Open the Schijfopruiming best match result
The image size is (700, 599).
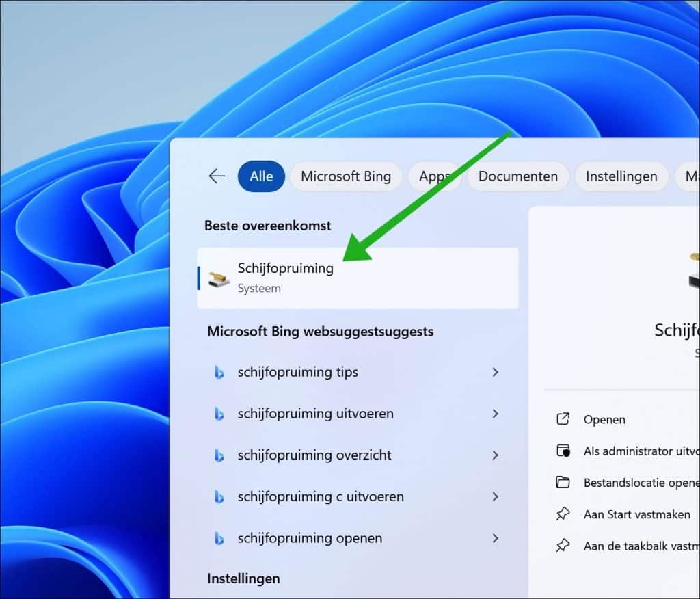coord(358,278)
